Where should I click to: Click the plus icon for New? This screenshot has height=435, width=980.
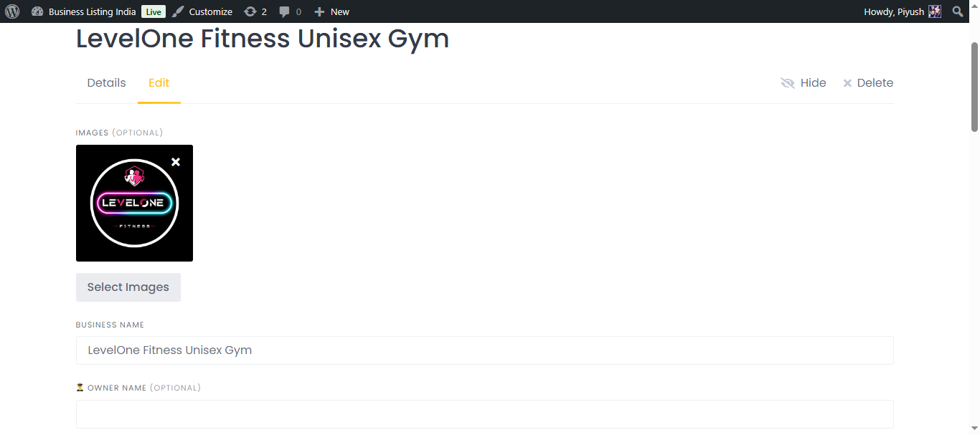tap(320, 11)
